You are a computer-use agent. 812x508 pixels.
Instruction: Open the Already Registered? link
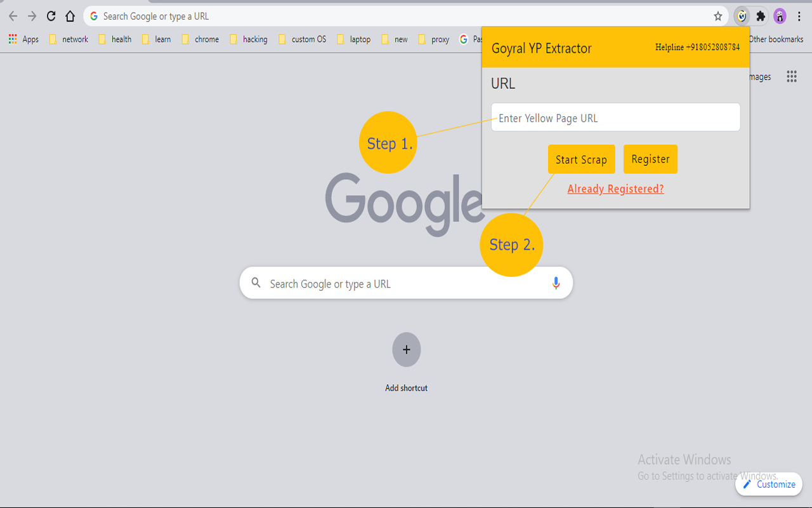[x=615, y=189]
